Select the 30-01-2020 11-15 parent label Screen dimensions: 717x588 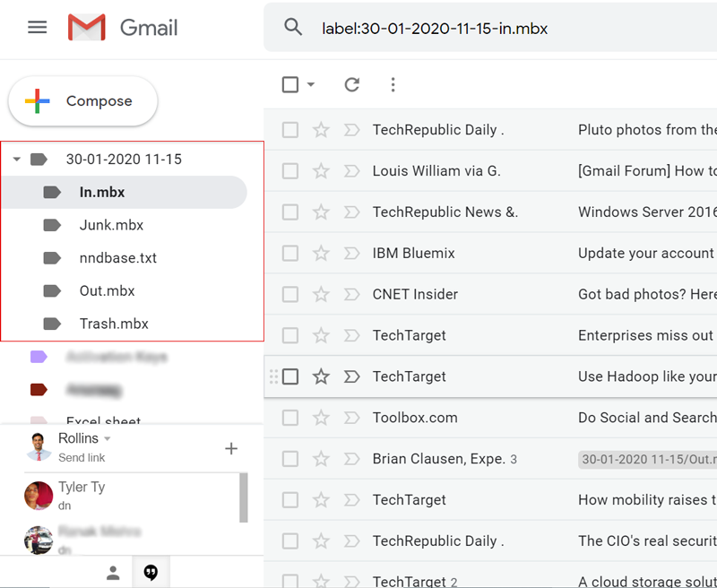[x=124, y=160]
